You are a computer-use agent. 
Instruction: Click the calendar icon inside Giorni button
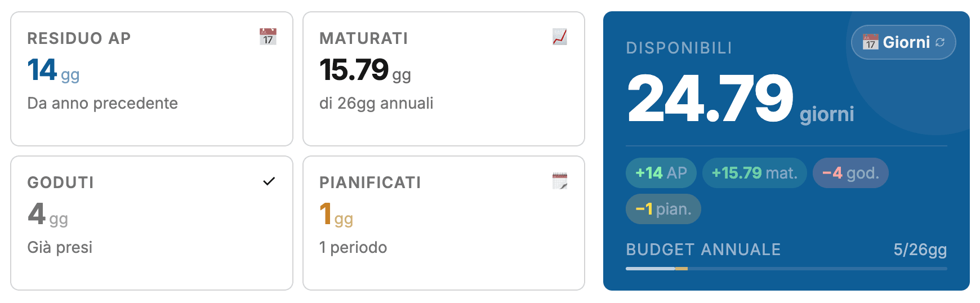pyautogui.click(x=871, y=42)
